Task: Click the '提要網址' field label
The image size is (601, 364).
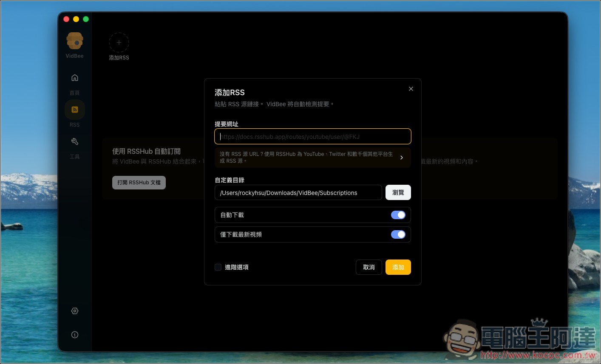Action: (227, 124)
